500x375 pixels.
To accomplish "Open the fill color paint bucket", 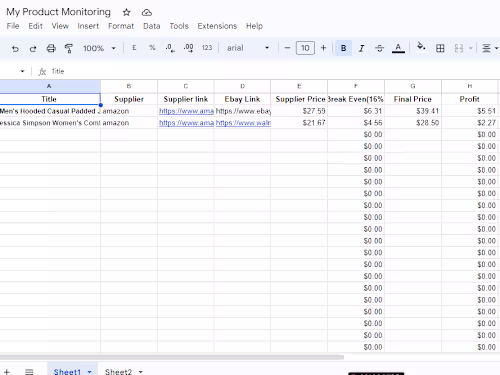I will (x=421, y=47).
